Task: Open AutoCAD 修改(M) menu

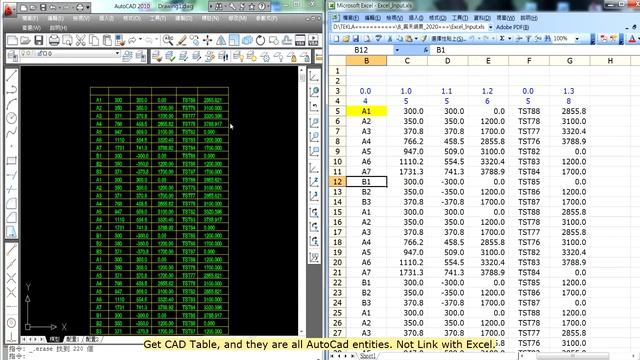Action: pos(237,18)
